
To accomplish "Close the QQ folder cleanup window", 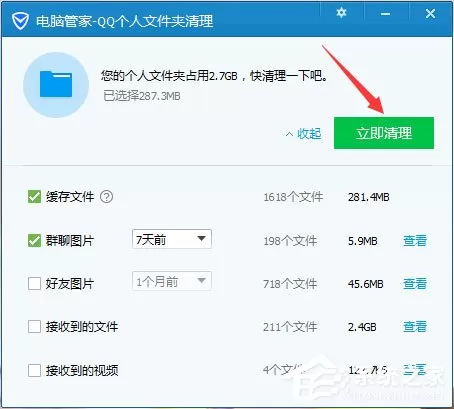I will 430,14.
